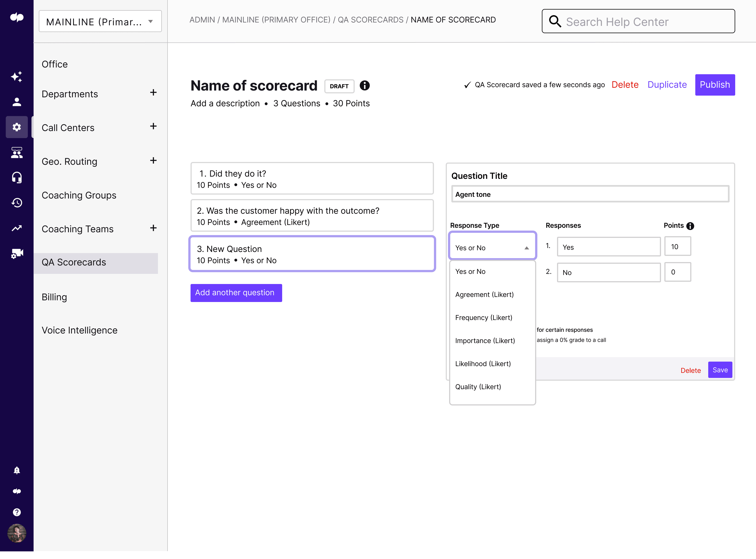
Task: View the scorecard info tooltip icon
Action: (x=365, y=85)
